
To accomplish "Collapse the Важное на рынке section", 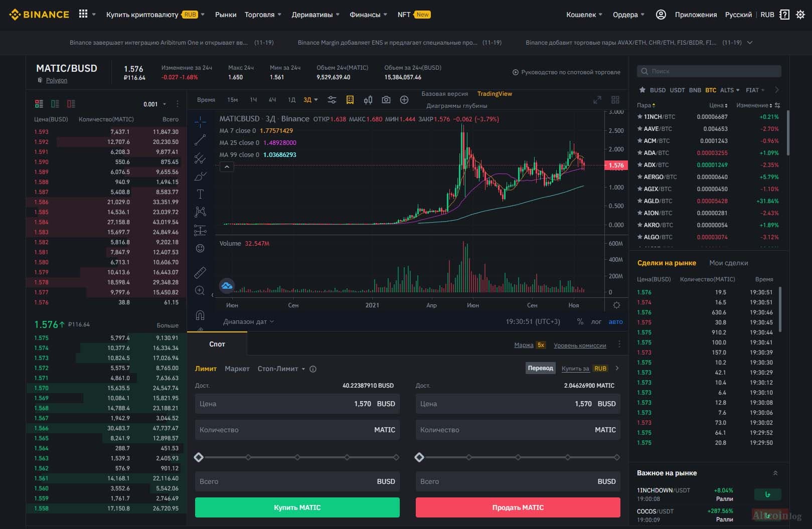I will 775,473.
